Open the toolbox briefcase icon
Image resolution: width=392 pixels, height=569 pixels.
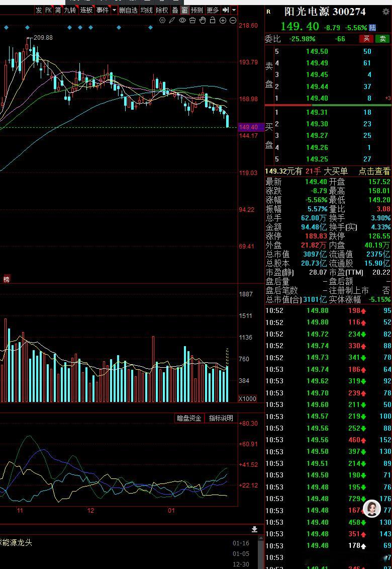click(192, 20)
